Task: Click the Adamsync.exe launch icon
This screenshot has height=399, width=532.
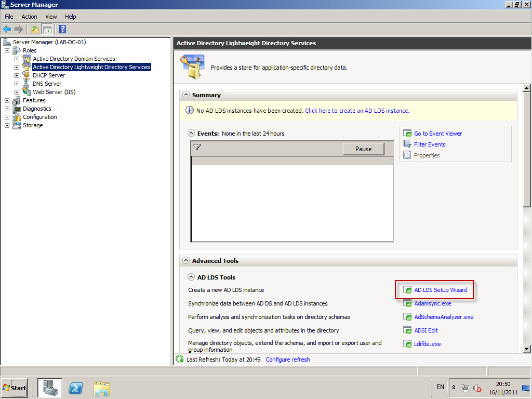Action: 407,303
